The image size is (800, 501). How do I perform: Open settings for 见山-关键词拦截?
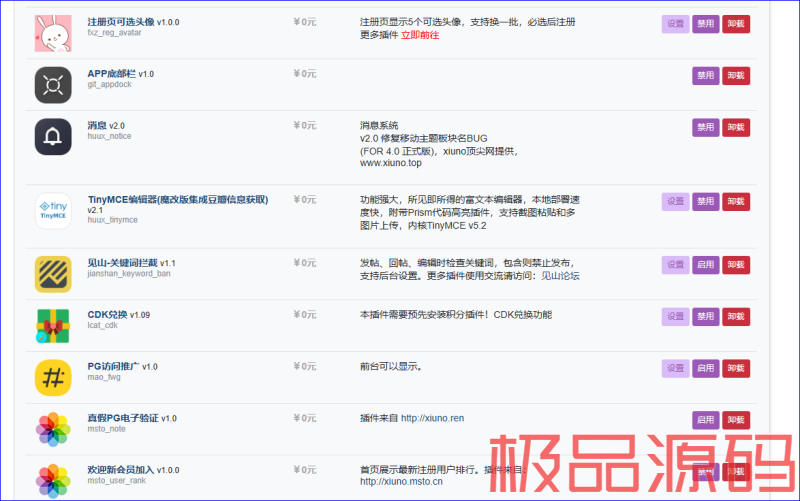[x=676, y=265]
